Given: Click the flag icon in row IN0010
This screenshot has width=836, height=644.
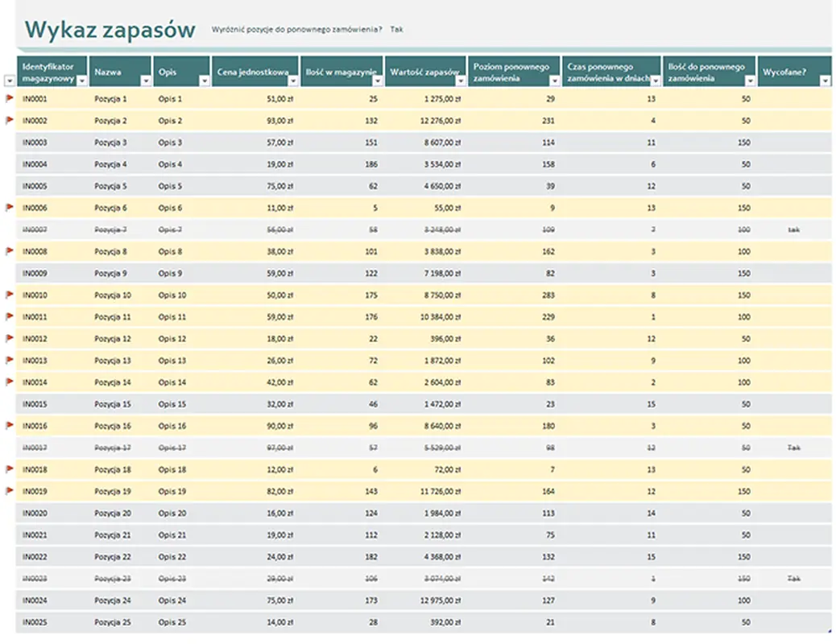Looking at the screenshot, I should pos(10,295).
